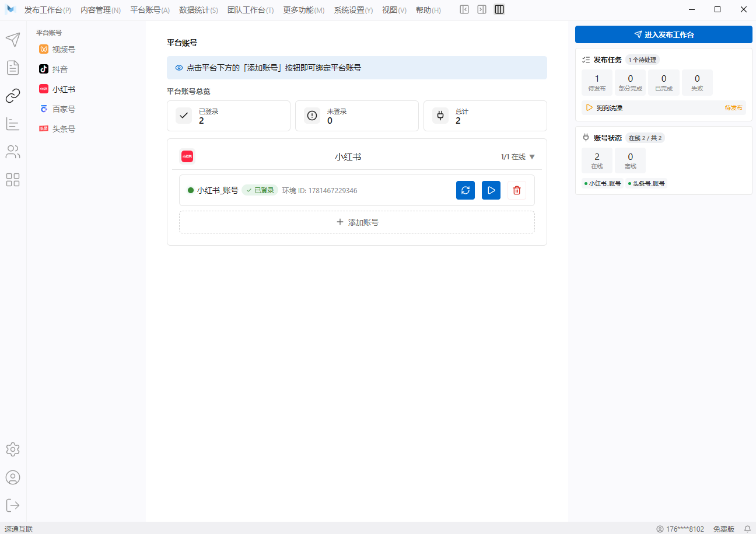756x534 pixels.
Task: Click the 部分完成 count tile
Action: tap(631, 82)
